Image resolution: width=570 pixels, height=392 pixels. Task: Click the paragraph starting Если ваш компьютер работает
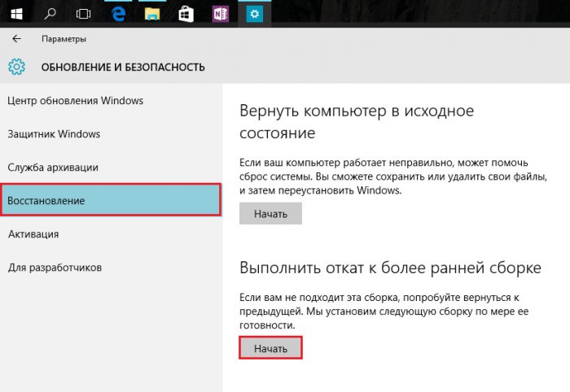click(393, 176)
